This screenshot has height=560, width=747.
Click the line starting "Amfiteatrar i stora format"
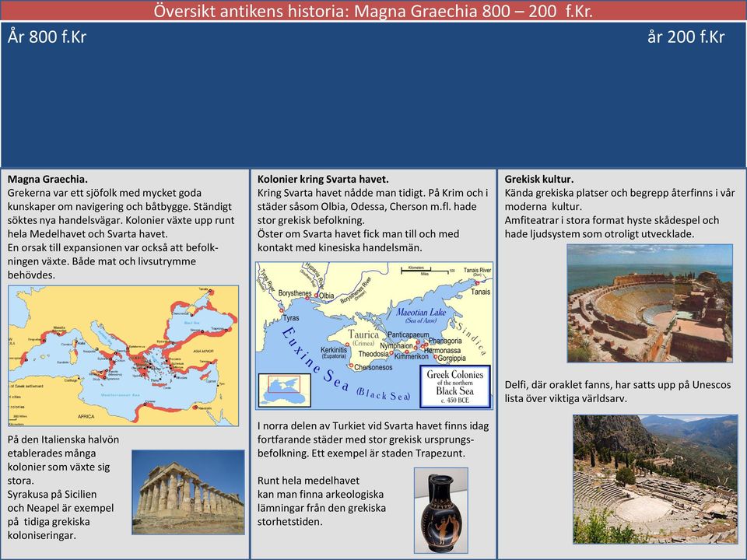[x=612, y=220]
